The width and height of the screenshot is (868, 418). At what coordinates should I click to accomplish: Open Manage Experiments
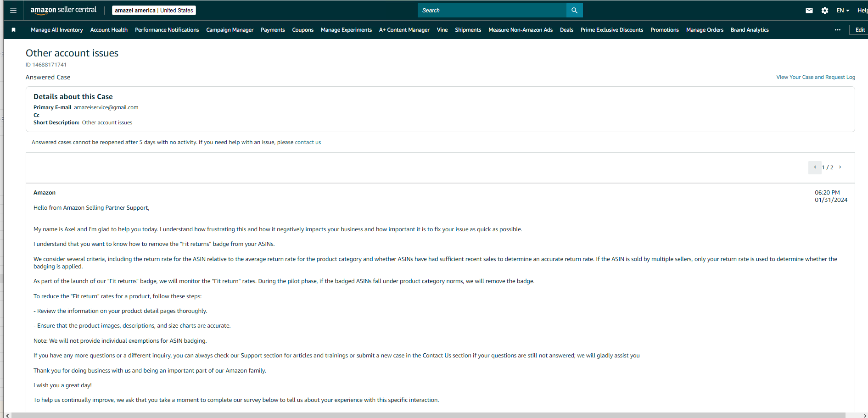pos(347,30)
